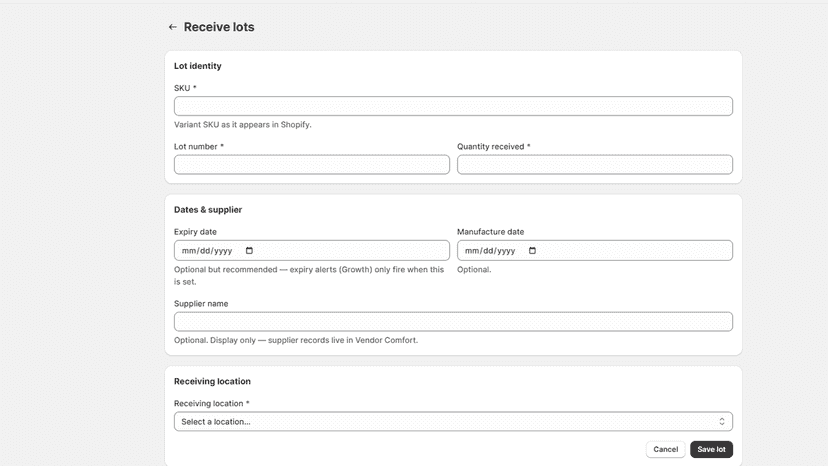The height and width of the screenshot is (466, 828).
Task: Click the Receive lots page heading
Action: pyautogui.click(x=219, y=27)
